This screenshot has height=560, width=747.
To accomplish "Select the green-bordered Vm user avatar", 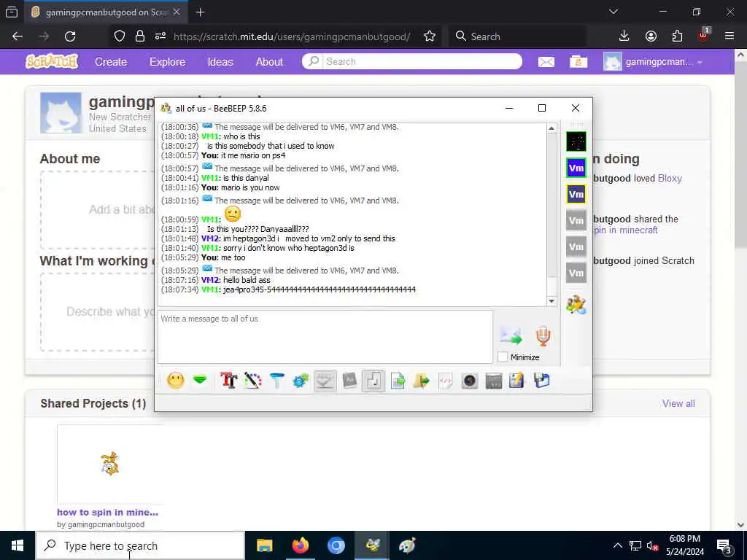I will [576, 168].
